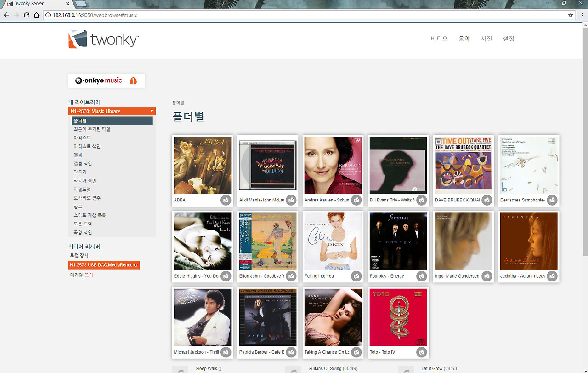Select N1-2578 USB DAC:MediaRenderer receiver
Image resolution: width=588 pixels, height=373 pixels.
click(x=104, y=265)
